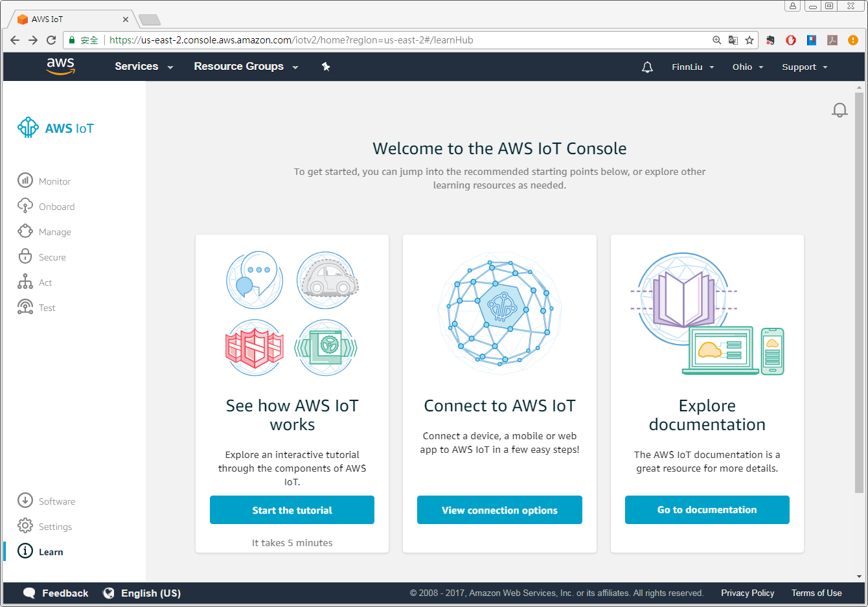Viewport: 868px width, 607px height.
Task: Select the Learn page
Action: pyautogui.click(x=51, y=552)
